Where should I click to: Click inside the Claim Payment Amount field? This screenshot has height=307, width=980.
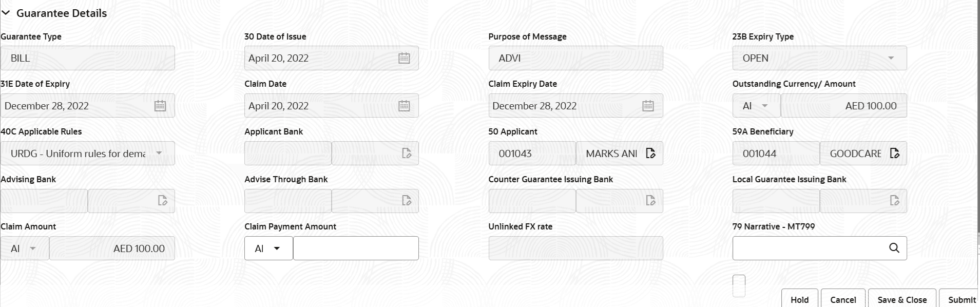pos(356,248)
